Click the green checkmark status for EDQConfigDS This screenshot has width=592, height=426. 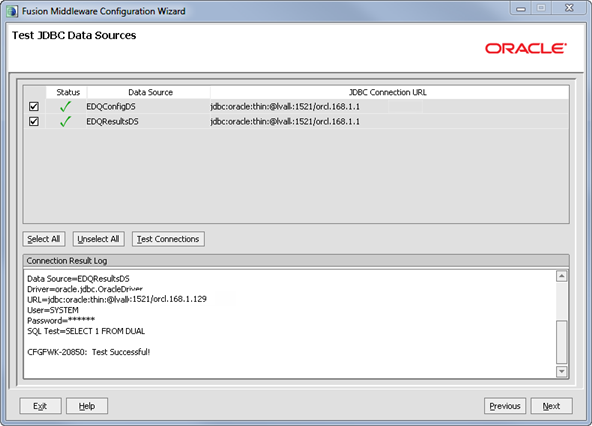pos(65,106)
